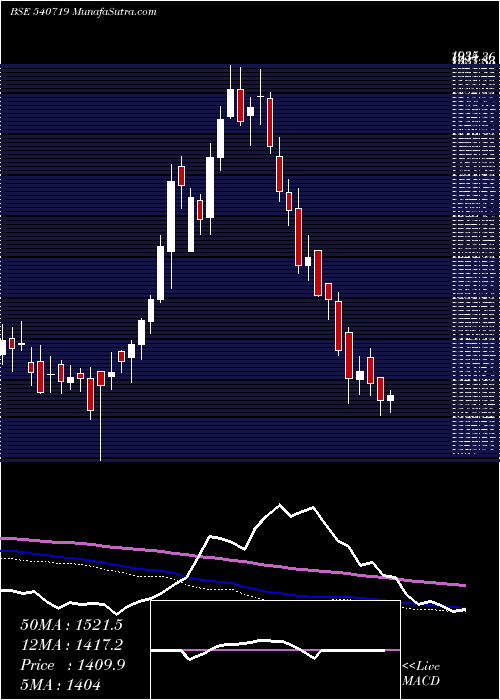Click the 'BSE 540719 MunafaSutra.com' title text
This screenshot has width=500, height=700.
tap(83, 12)
